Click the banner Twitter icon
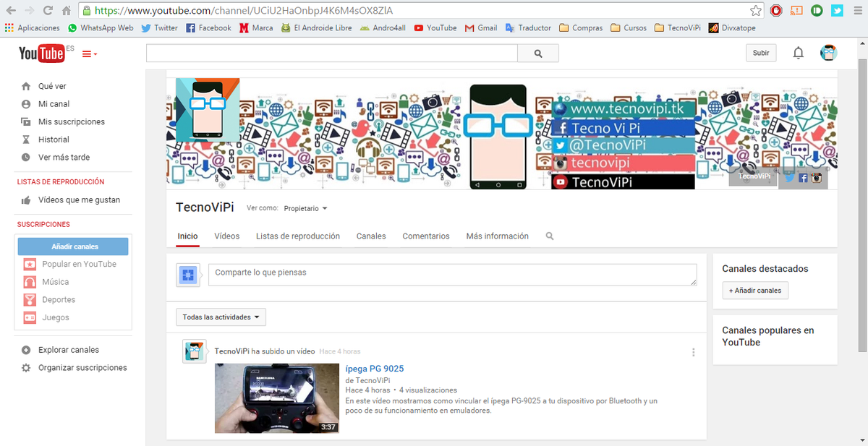Viewport: 868px width, 446px height. [789, 178]
